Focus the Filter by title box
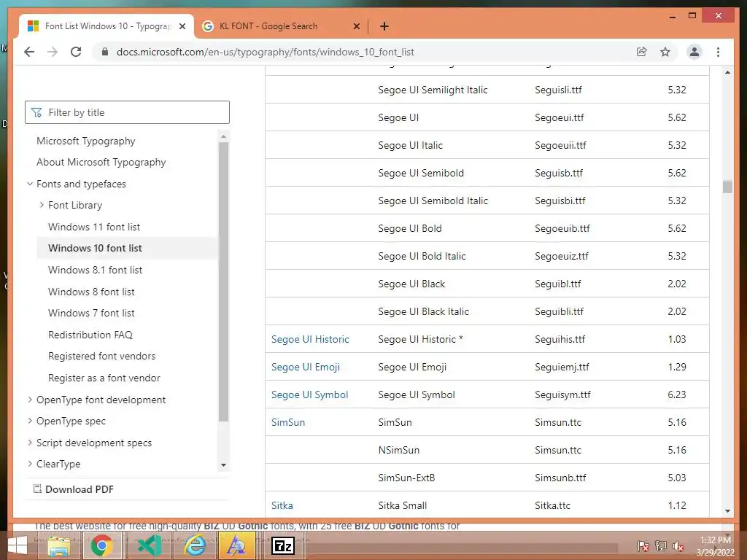 127,112
